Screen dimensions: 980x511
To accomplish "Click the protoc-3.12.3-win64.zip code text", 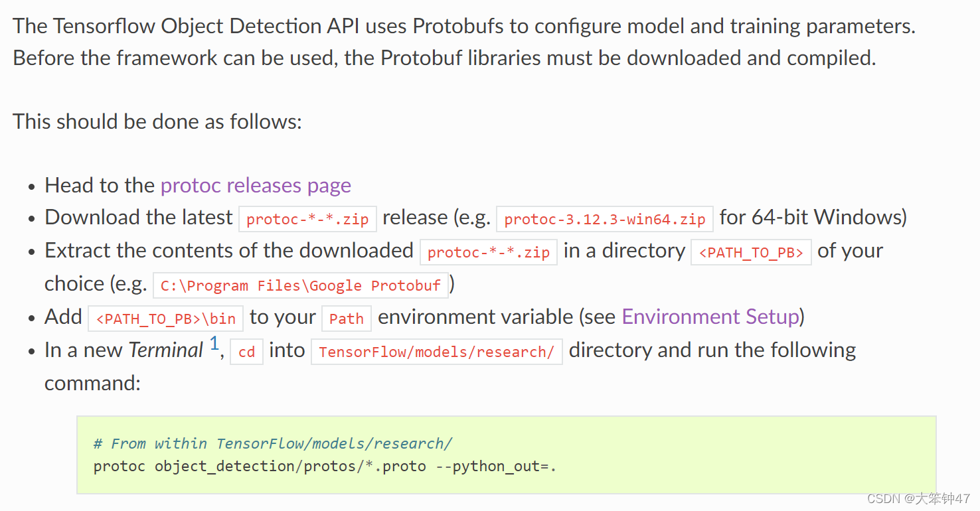I will pyautogui.click(x=605, y=219).
